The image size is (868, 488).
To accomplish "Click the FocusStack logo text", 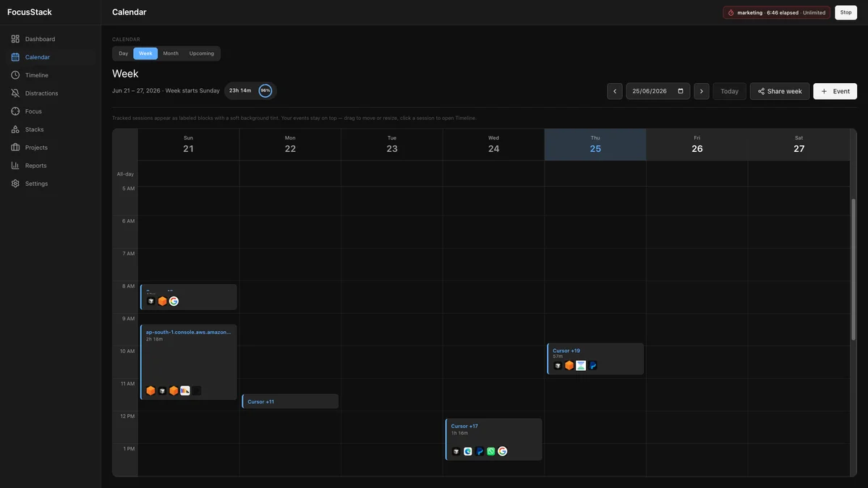I will [30, 12].
